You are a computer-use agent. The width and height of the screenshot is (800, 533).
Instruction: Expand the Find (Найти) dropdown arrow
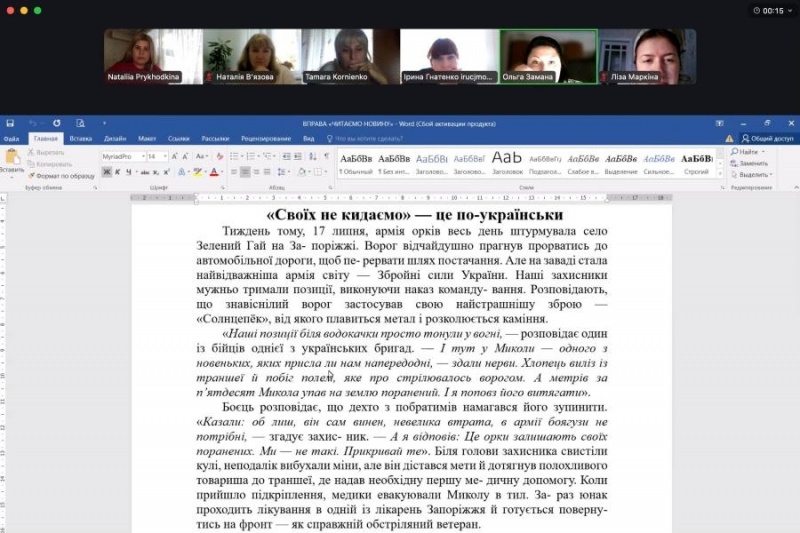(764, 152)
